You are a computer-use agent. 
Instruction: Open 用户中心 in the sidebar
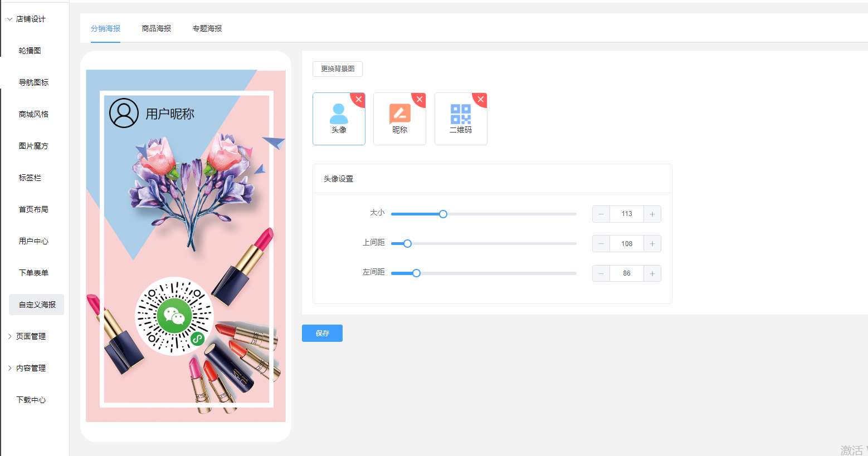click(x=33, y=241)
